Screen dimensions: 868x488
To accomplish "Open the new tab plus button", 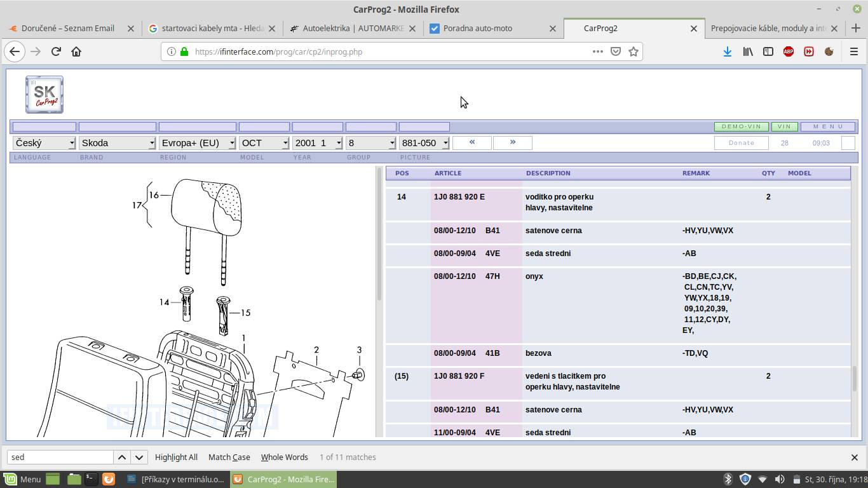I will pyautogui.click(x=856, y=28).
